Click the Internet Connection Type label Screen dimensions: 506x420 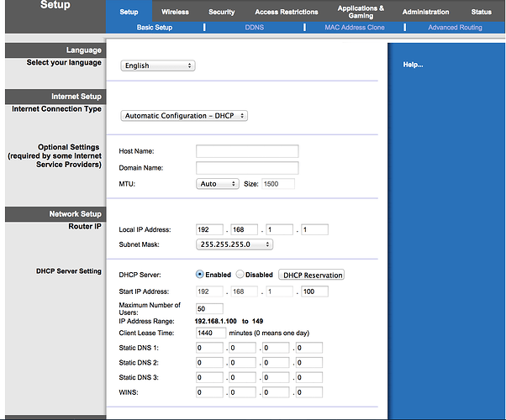point(56,109)
